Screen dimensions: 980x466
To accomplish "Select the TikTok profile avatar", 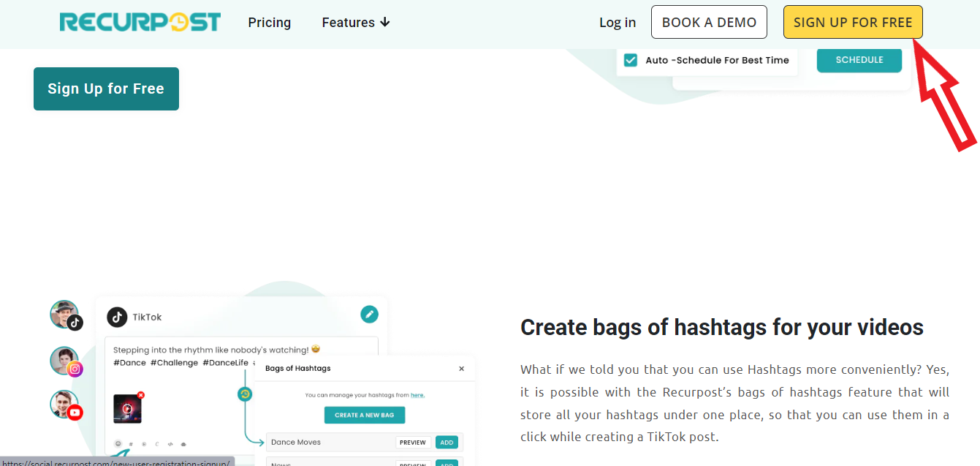I will (x=66, y=315).
